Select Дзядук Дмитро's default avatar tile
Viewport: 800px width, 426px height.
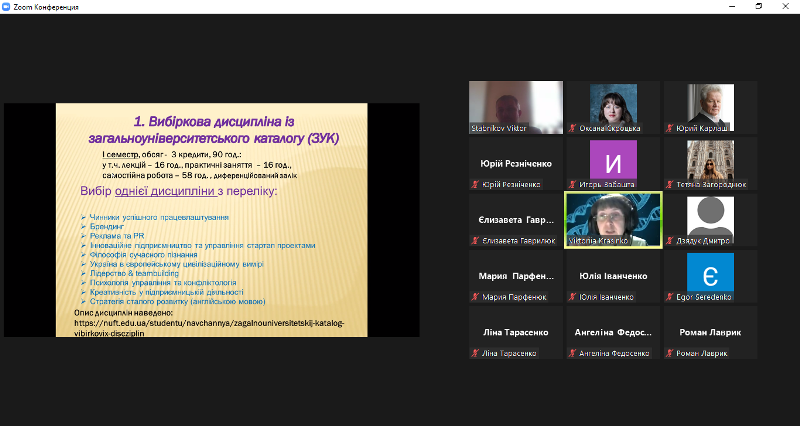[x=710, y=220]
